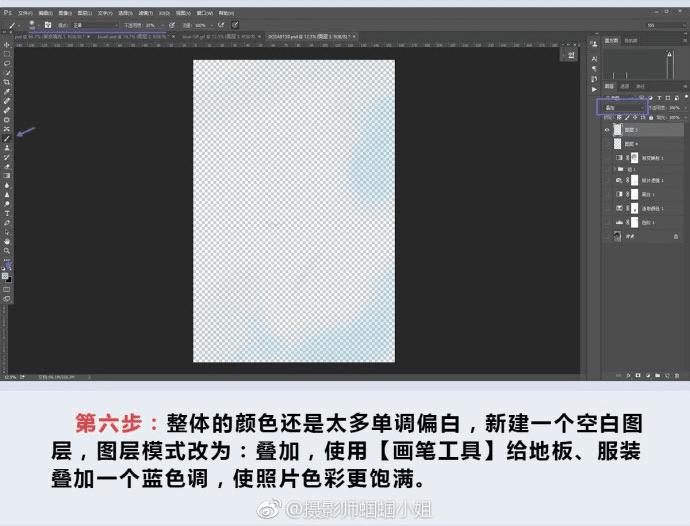
Task: Open tool preset picker arrow
Action: coord(19,26)
